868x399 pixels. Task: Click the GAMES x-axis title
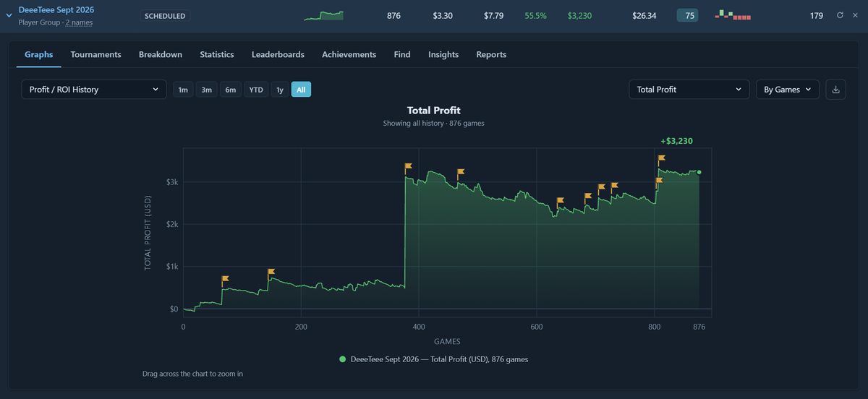coord(447,341)
